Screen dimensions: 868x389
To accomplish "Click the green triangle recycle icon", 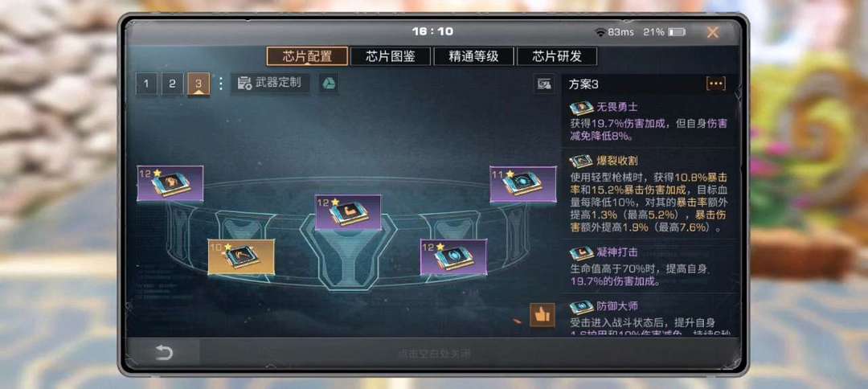I will (x=328, y=84).
